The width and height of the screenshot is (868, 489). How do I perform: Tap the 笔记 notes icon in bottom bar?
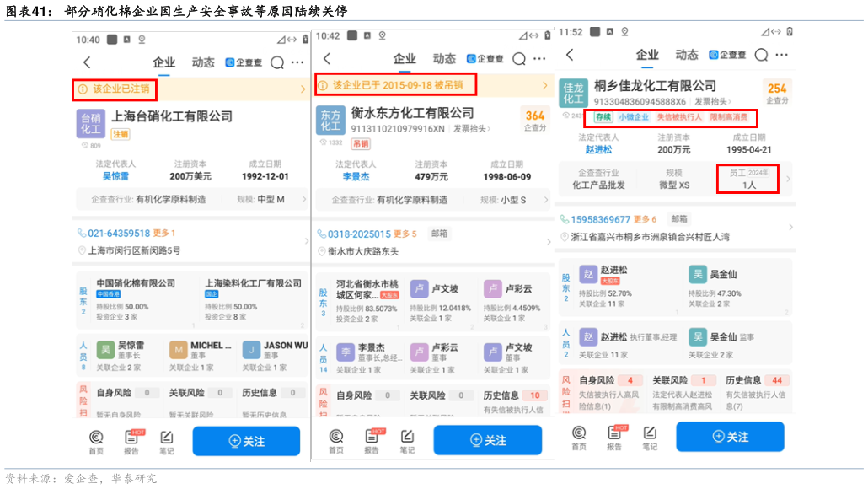click(166, 437)
